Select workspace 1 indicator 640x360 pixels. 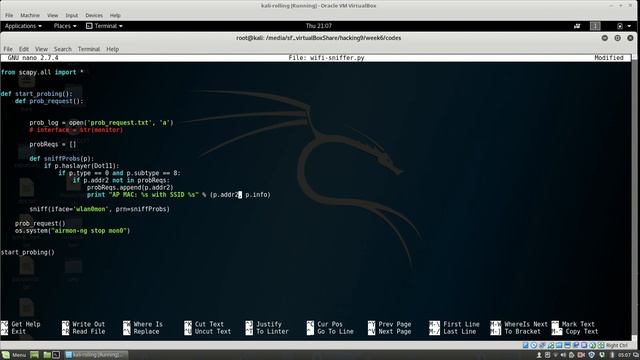coord(595,26)
